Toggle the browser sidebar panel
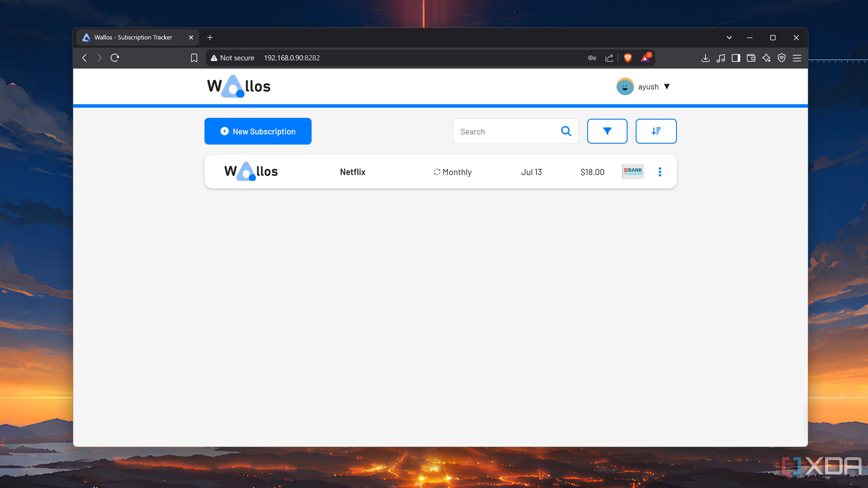The height and width of the screenshot is (488, 868). [736, 58]
